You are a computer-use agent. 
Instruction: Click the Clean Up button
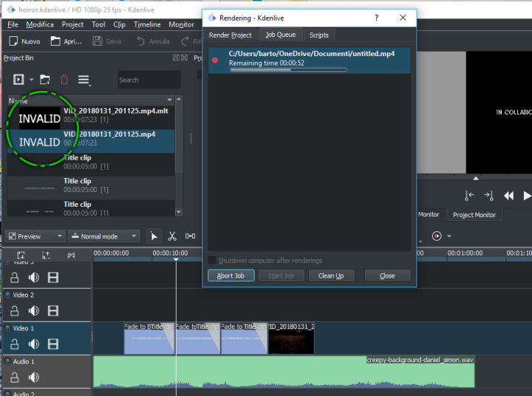point(331,276)
